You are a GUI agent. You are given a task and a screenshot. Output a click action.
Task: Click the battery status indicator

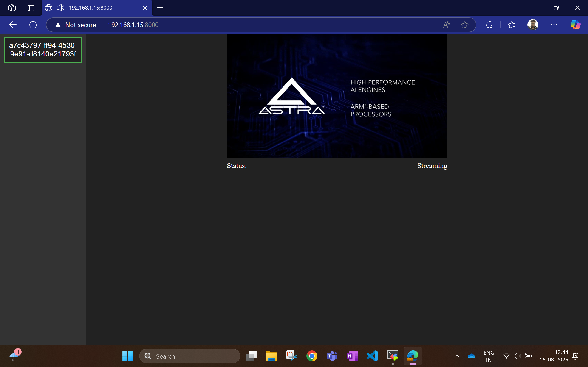pyautogui.click(x=528, y=356)
